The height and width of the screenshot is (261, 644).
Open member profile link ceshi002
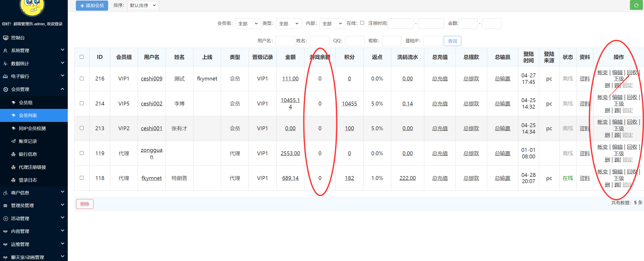tap(151, 103)
